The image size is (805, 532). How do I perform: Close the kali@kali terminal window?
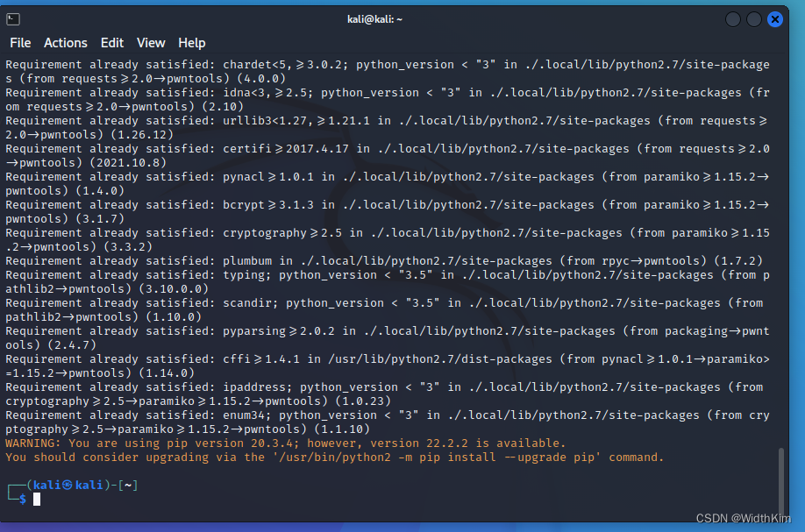pos(774,18)
